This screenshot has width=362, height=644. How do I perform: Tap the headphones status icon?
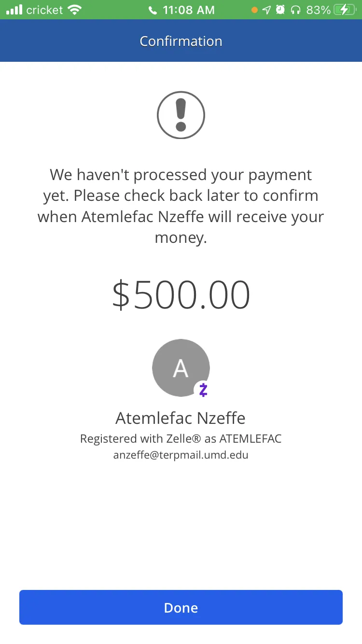point(296,10)
